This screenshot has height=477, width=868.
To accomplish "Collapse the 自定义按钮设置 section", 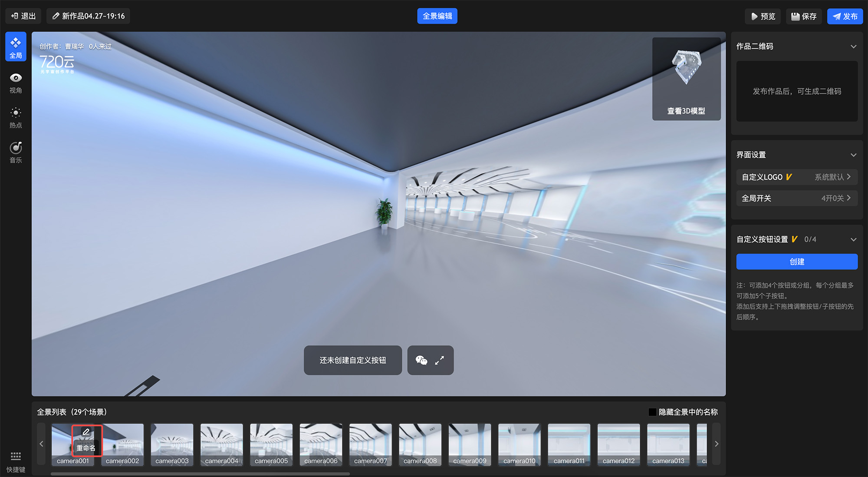I will [853, 239].
